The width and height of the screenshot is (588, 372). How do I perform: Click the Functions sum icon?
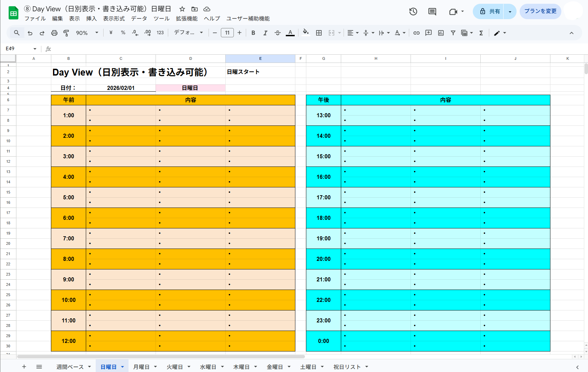(x=481, y=33)
